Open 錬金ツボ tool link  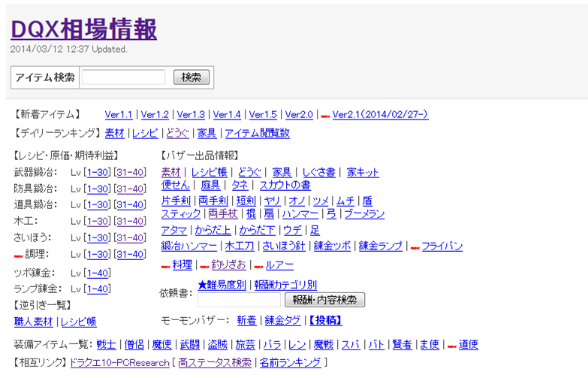coord(332,246)
